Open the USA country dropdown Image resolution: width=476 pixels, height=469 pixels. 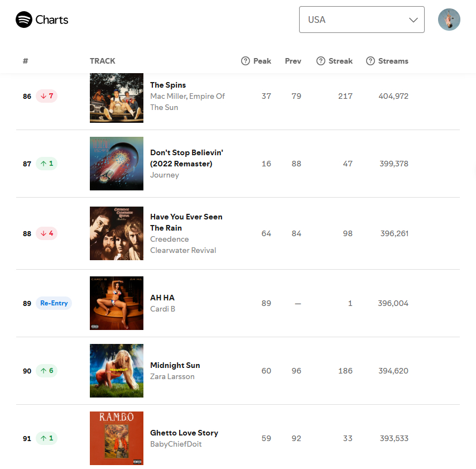[x=362, y=20]
